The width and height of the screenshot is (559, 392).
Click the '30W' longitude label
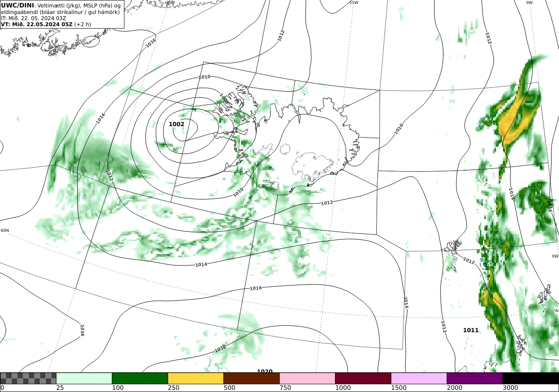pyautogui.click(x=170, y=3)
